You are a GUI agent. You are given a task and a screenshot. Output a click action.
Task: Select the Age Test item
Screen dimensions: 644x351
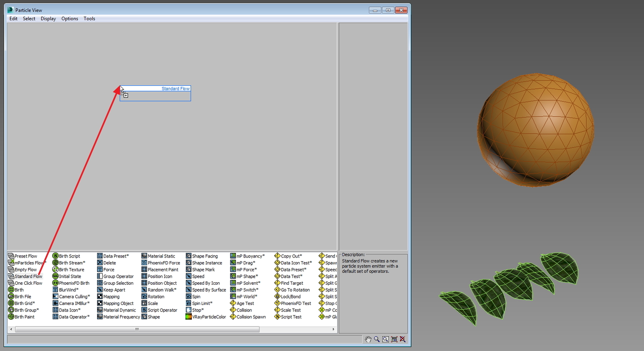tap(242, 304)
